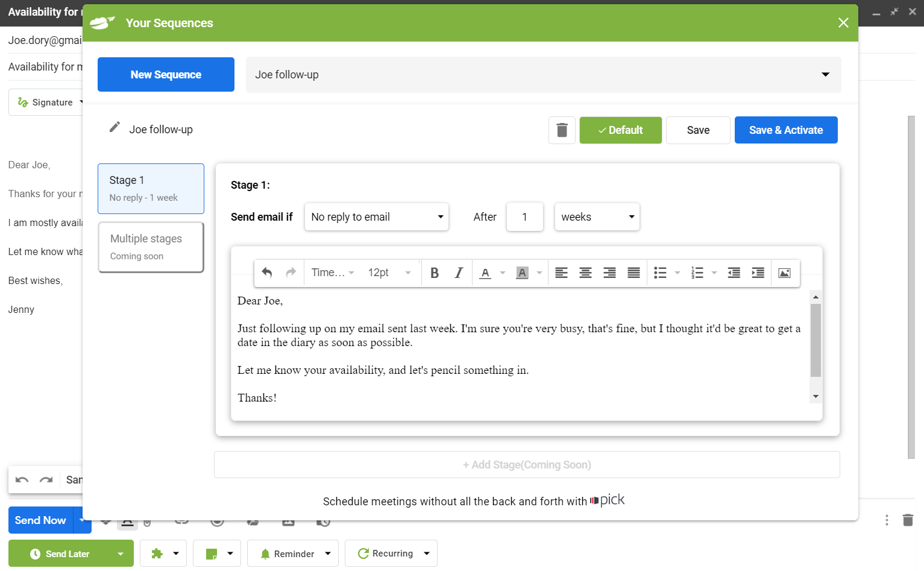Expand the numbered list style arrow
The width and height of the screenshot is (924, 571).
pos(714,273)
